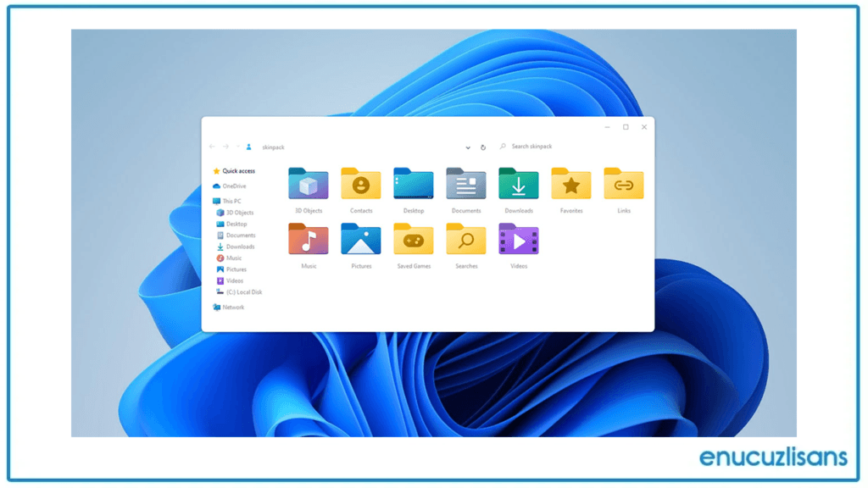Open the address bar dropdown arrow
The height and width of the screenshot is (488, 868).
tap(467, 147)
